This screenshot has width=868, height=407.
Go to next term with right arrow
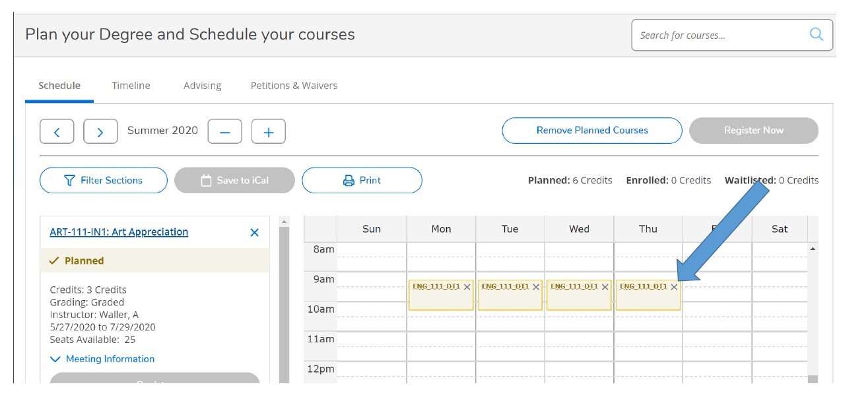pyautogui.click(x=100, y=131)
